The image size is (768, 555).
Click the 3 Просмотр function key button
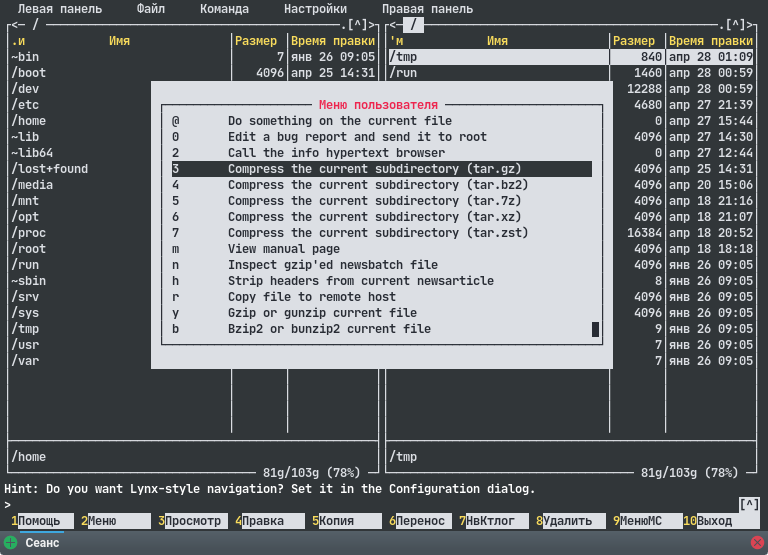click(193, 521)
